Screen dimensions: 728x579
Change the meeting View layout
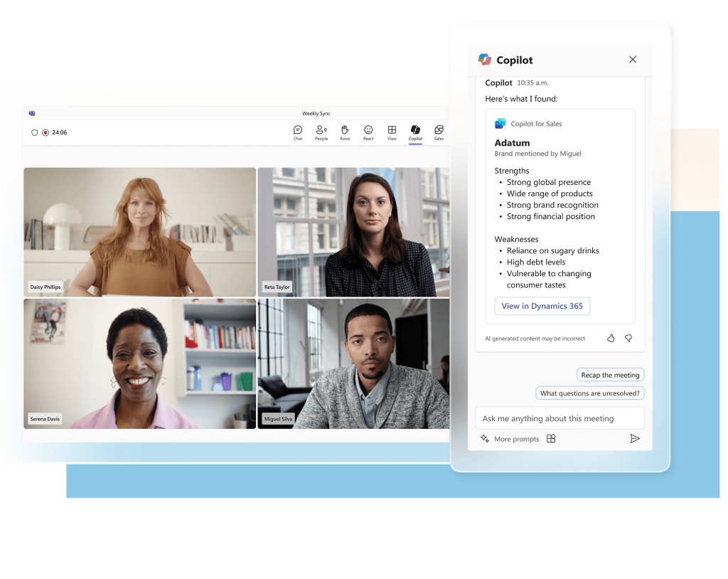click(392, 132)
